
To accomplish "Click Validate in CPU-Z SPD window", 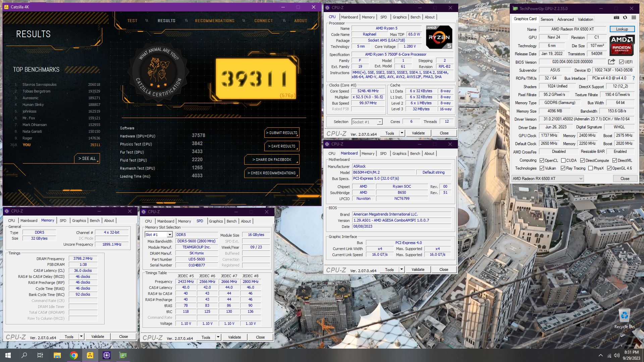I will coord(234,337).
